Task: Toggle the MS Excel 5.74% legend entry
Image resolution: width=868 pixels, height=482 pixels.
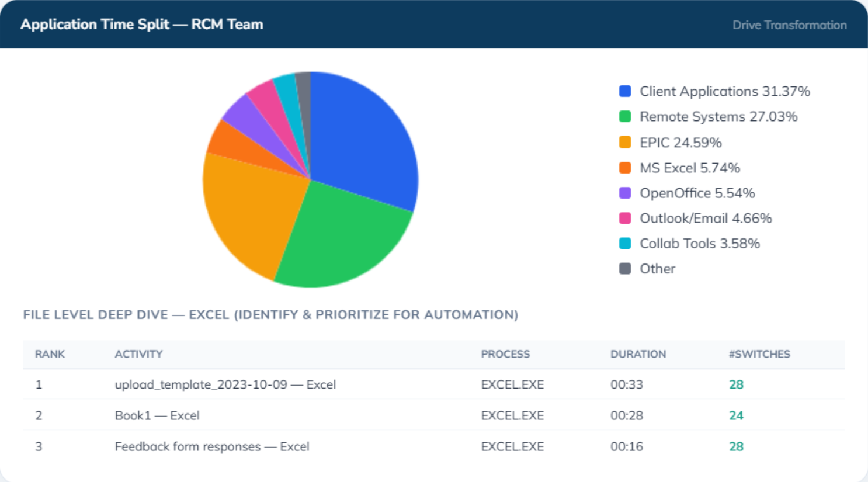Action: [679, 168]
